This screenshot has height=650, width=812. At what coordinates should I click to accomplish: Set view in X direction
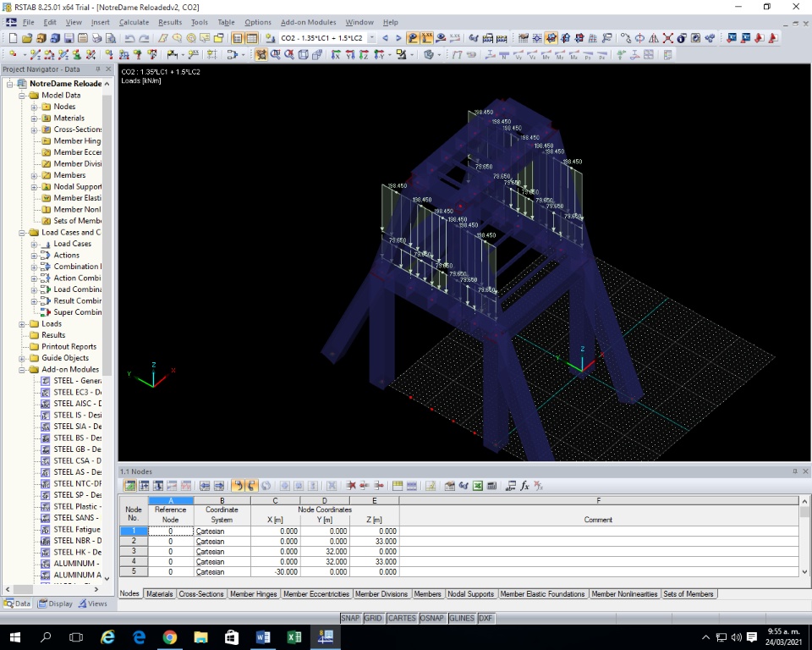click(336, 54)
